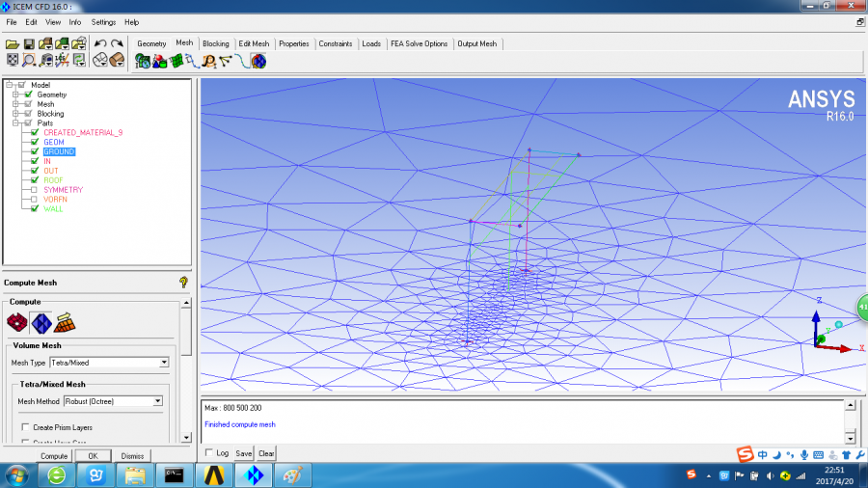Choose the Surface Mesh Only compute icon
This screenshot has width=868, height=488.
point(18,321)
